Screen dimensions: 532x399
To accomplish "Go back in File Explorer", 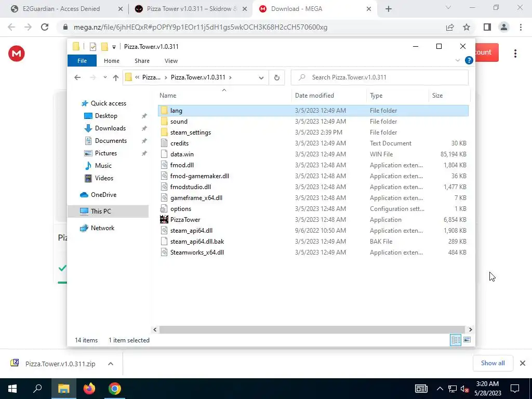I will (78, 78).
